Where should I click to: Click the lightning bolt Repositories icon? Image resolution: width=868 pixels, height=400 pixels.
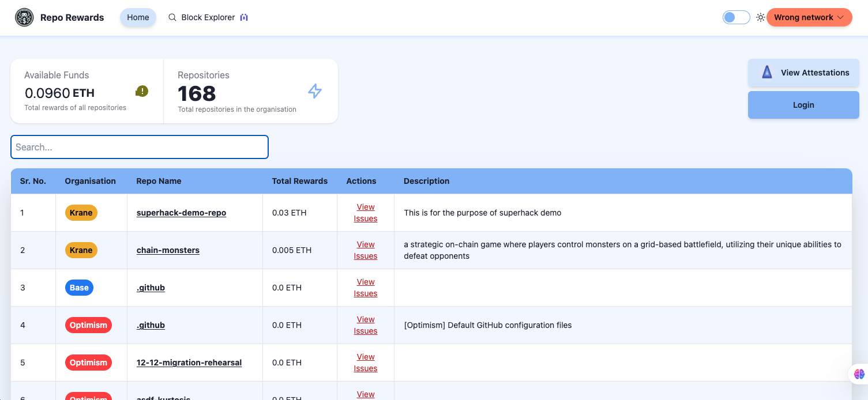click(x=314, y=91)
